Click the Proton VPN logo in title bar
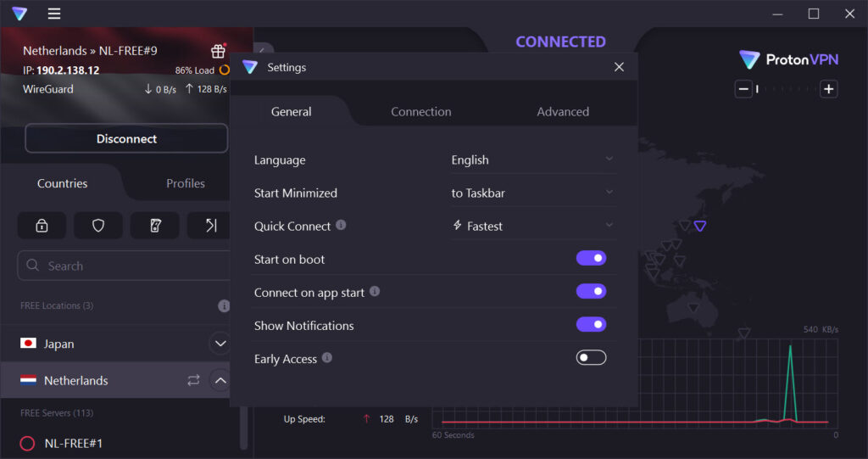 point(19,14)
